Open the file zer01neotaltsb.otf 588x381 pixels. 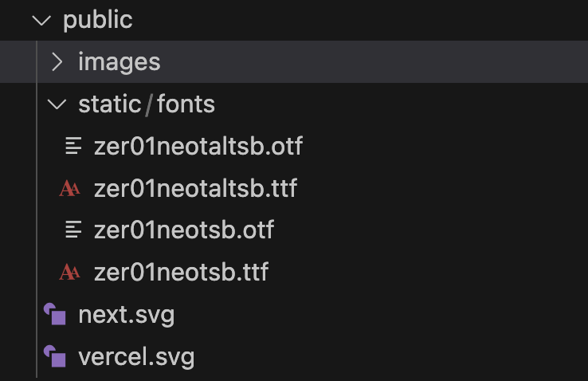click(198, 146)
